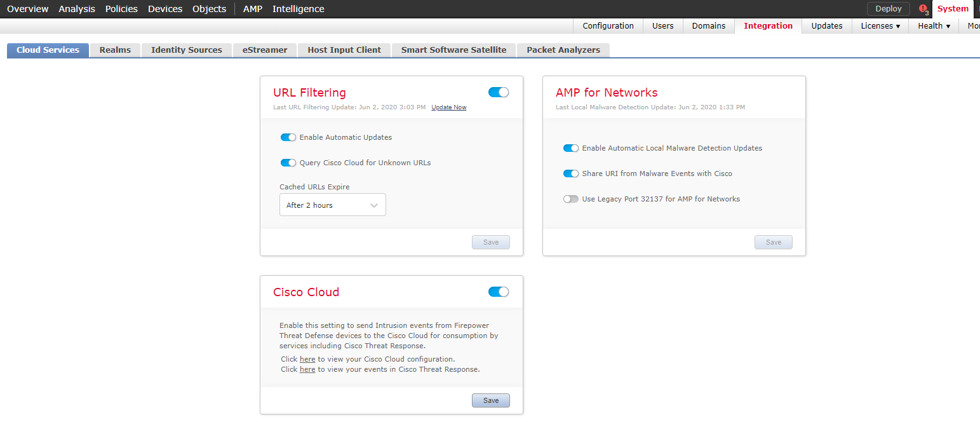Open the Updates system tab
Image resolution: width=980 pixels, height=422 pixels.
(x=826, y=26)
